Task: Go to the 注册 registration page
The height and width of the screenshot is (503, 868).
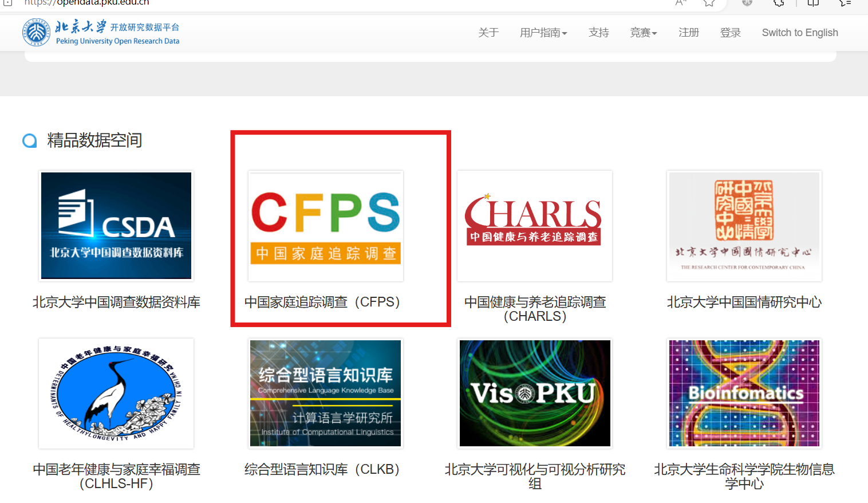Action: 689,33
